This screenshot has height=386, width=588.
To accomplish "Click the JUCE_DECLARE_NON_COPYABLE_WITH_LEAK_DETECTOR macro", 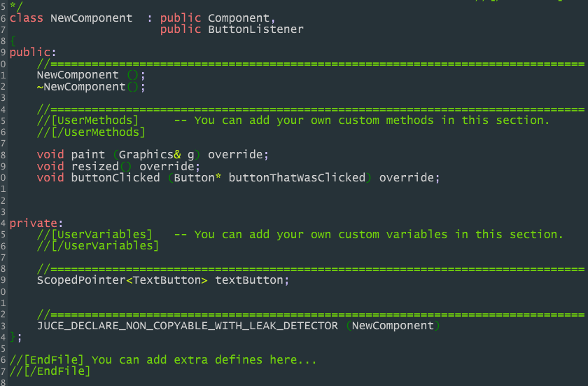I will (x=188, y=326).
